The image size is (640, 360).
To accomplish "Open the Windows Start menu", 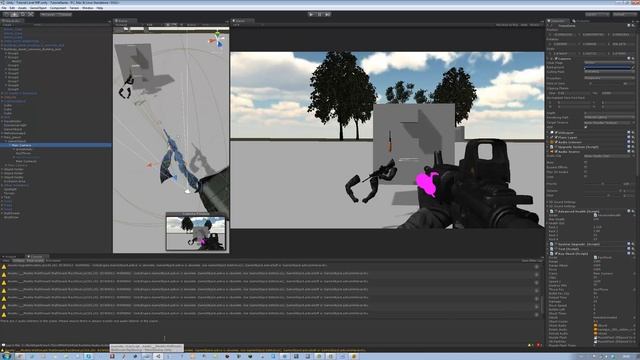I will pyautogui.click(x=6, y=356).
